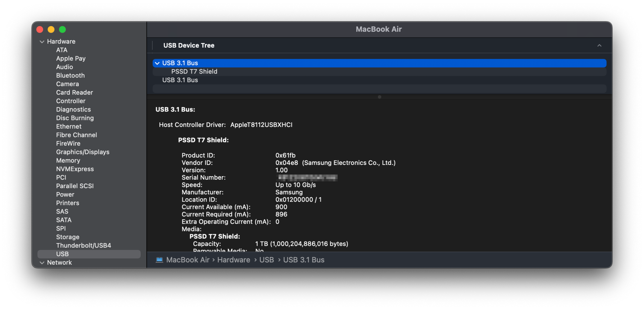The width and height of the screenshot is (644, 310).
Task: Select Thunderbolt/USB4 in the sidebar
Action: click(x=84, y=246)
